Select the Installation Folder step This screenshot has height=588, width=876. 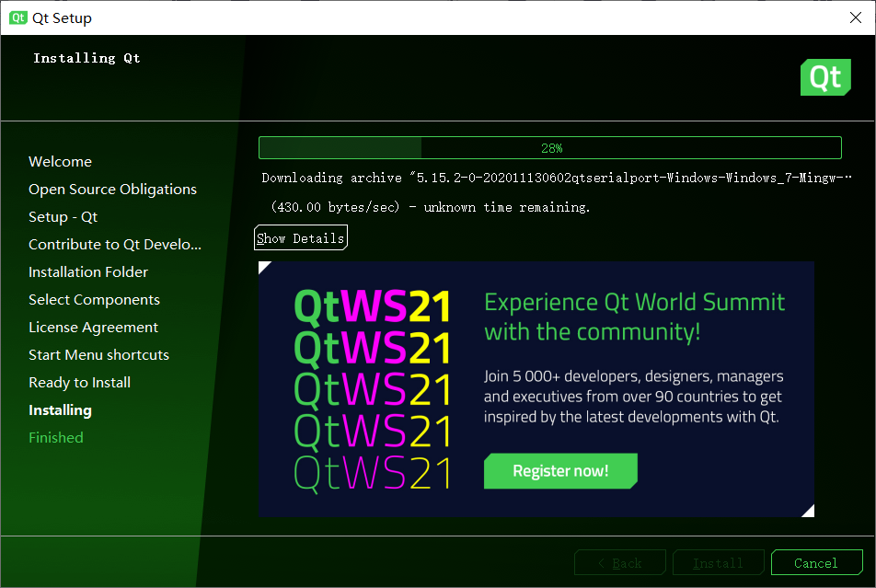pos(88,272)
